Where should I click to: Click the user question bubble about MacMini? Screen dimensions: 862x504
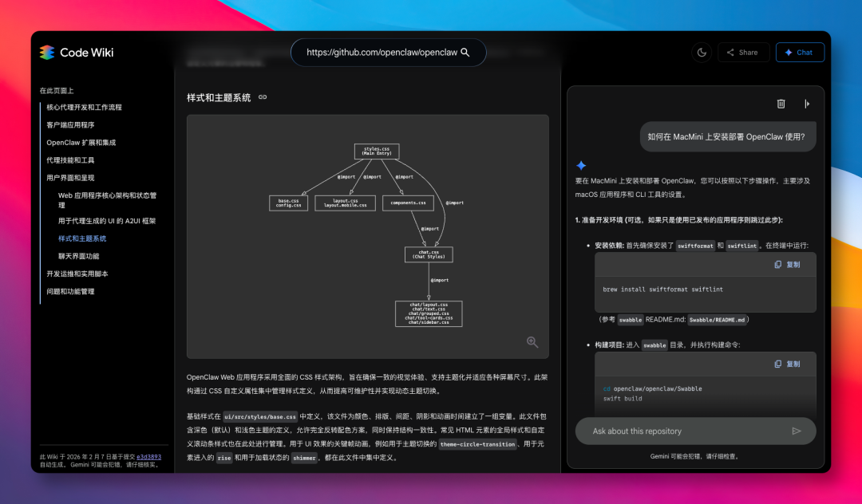coord(728,136)
